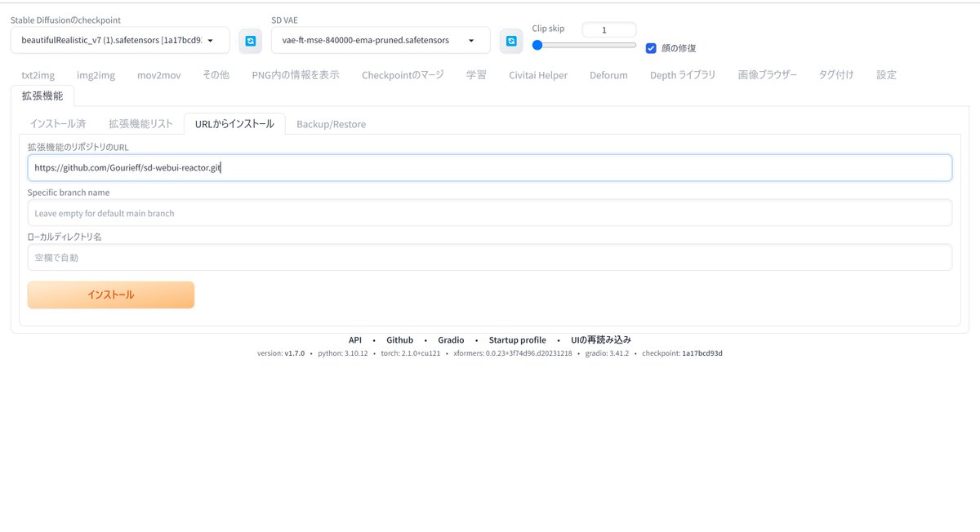Select the 拡張機能 tab

pyautogui.click(x=42, y=95)
